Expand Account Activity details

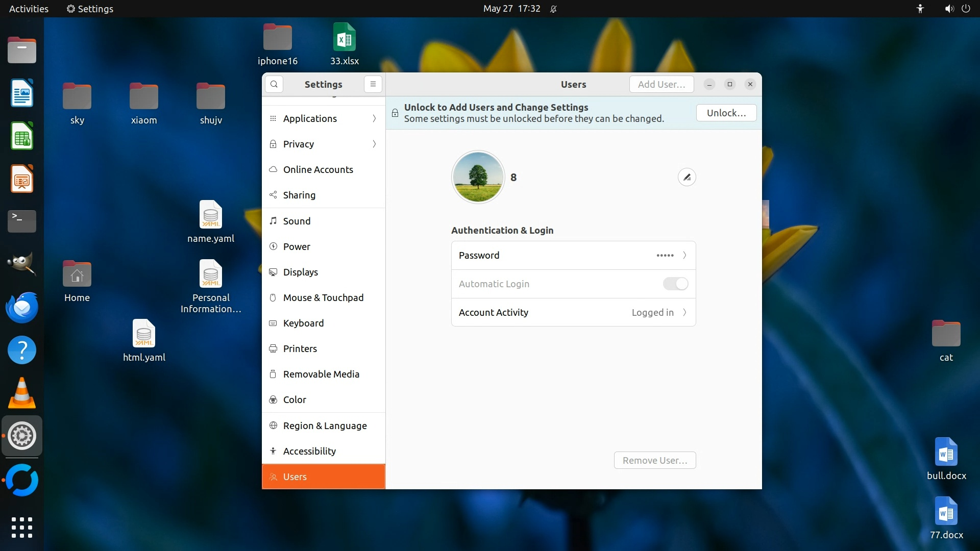point(684,312)
